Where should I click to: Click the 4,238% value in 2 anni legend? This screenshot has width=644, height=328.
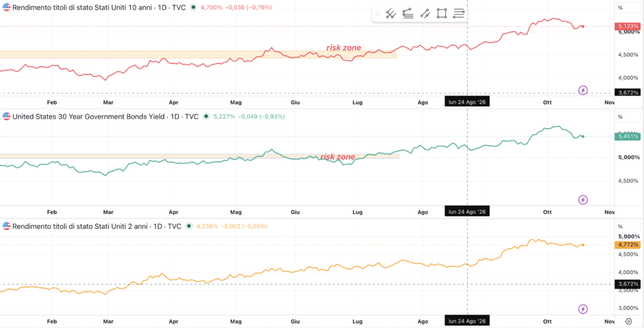pyautogui.click(x=207, y=226)
